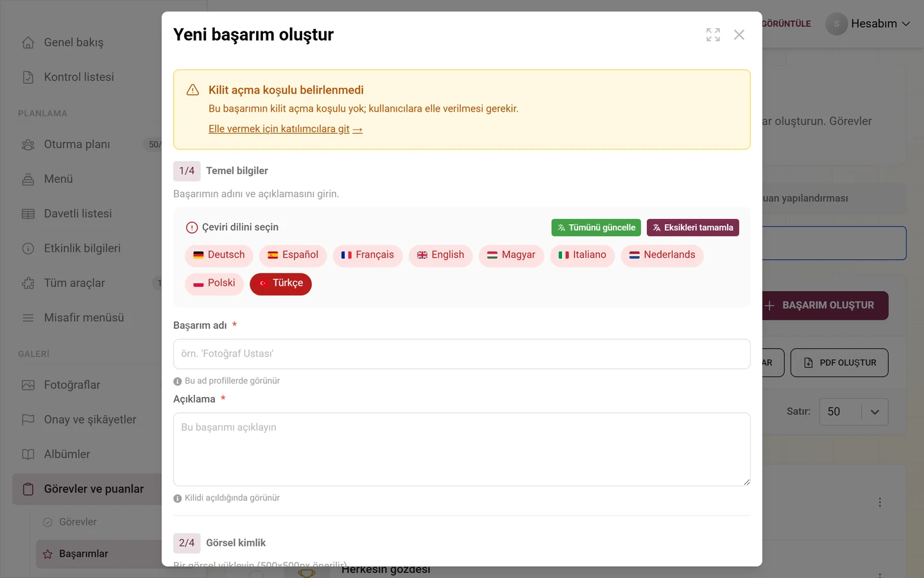The image size is (924, 578).
Task: Click the Tüm araçlar puzzle icon
Action: pyautogui.click(x=28, y=283)
